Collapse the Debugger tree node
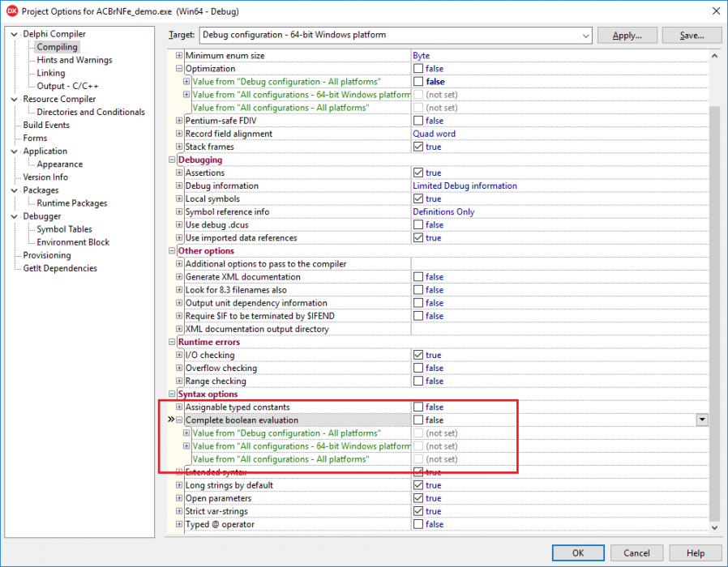The width and height of the screenshot is (728, 567). [15, 216]
